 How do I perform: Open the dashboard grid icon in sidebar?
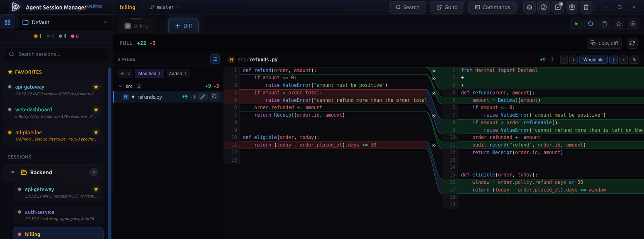click(x=8, y=22)
